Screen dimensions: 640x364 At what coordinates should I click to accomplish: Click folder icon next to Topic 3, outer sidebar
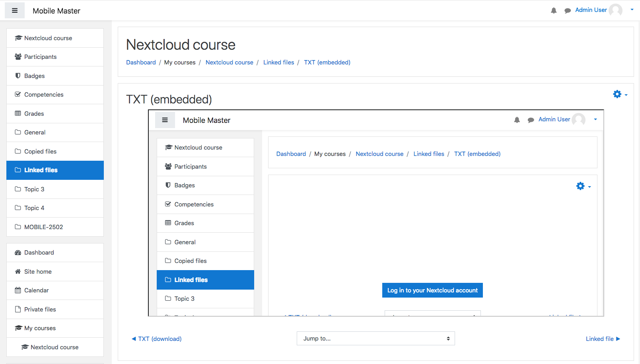(x=18, y=189)
